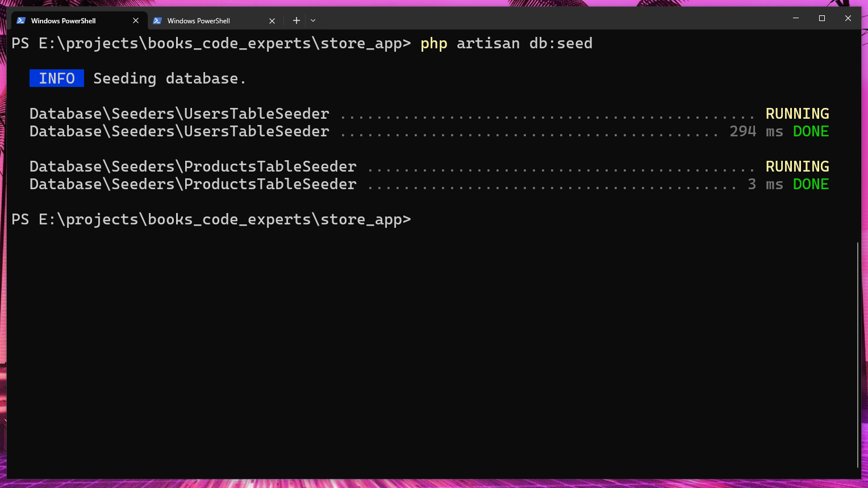Close the whole terminal window
The height and width of the screenshot is (488, 868).
coord(848,18)
